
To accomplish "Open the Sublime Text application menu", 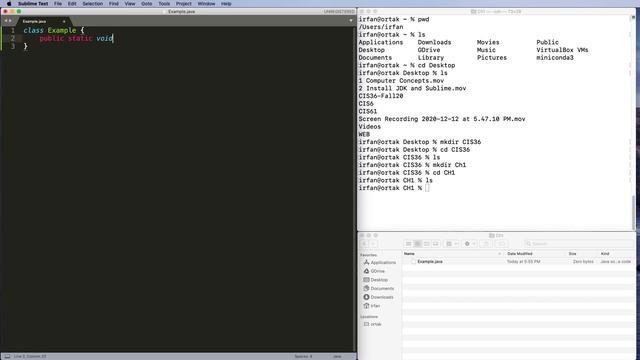I will tap(33, 4).
